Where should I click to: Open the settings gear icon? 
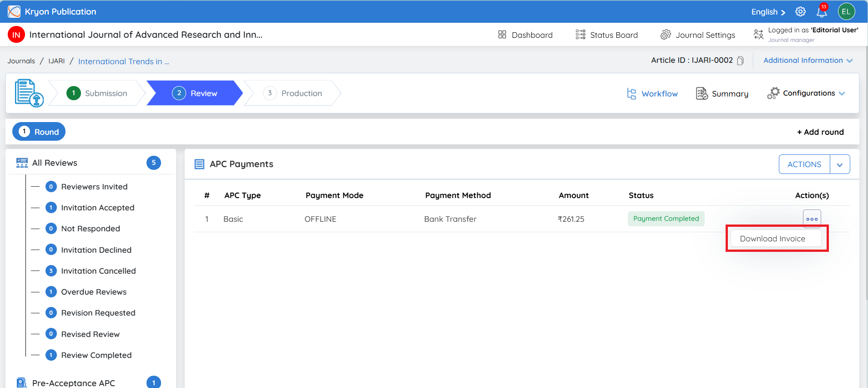(801, 12)
